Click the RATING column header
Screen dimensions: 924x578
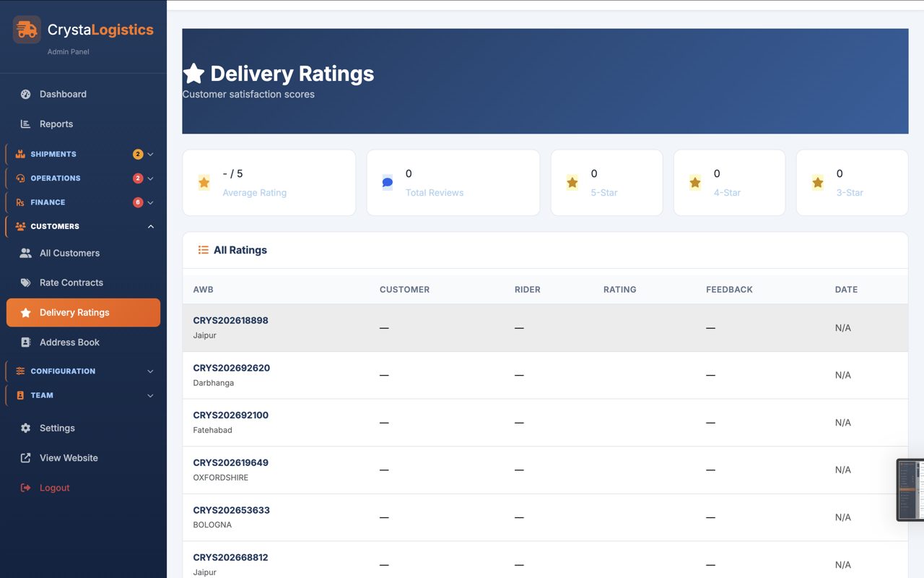620,290
